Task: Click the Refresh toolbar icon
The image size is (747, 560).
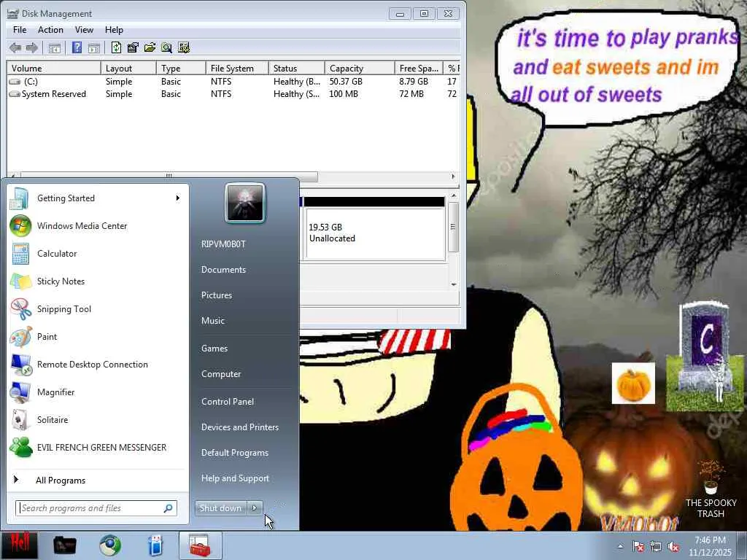Action: (116, 47)
